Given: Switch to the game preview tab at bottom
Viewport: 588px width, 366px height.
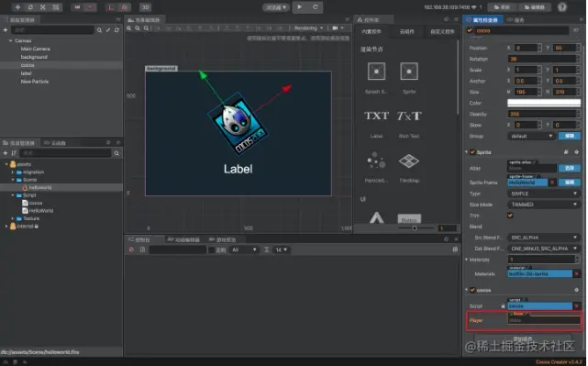Looking at the screenshot, I should (223, 239).
